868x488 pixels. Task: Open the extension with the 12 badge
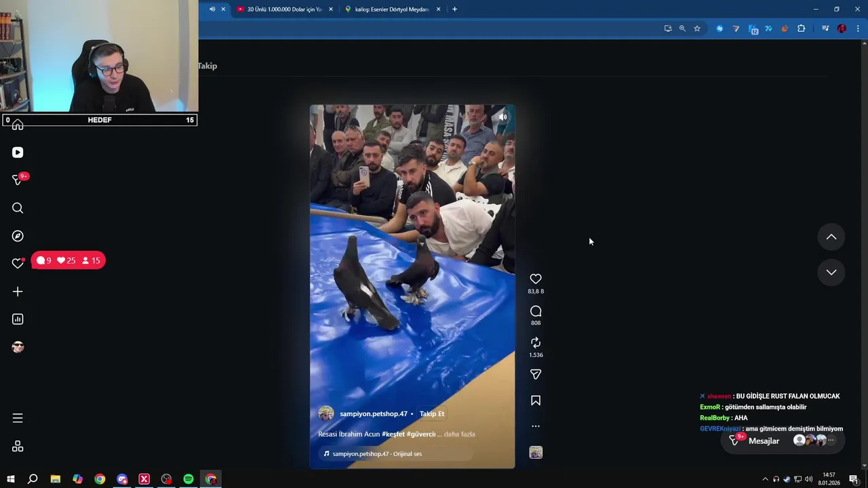[753, 29]
